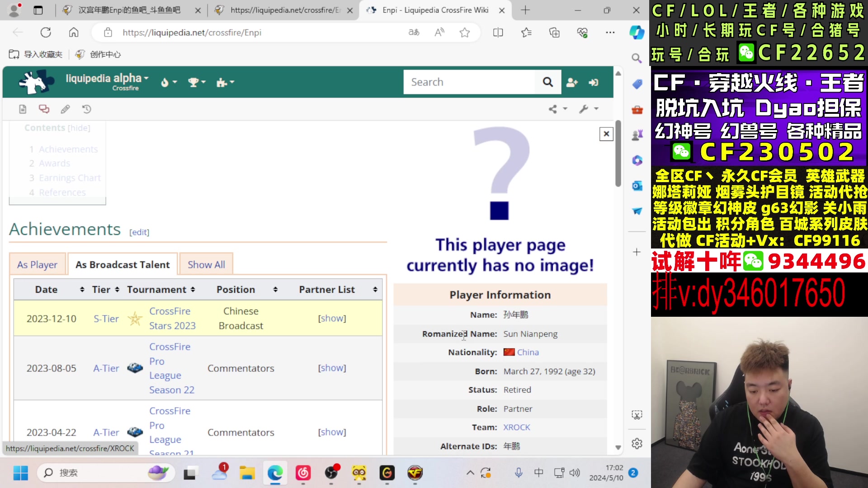Click the log in arrow icon

click(594, 82)
